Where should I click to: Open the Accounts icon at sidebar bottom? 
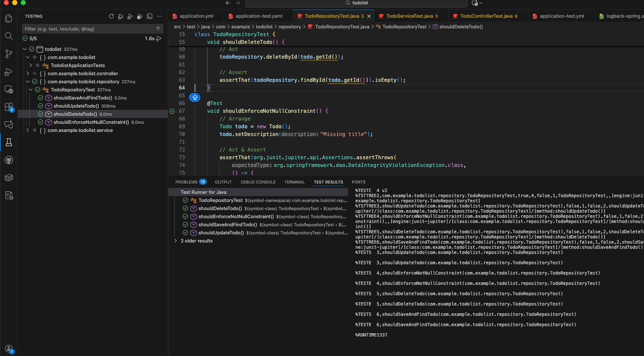click(9, 349)
